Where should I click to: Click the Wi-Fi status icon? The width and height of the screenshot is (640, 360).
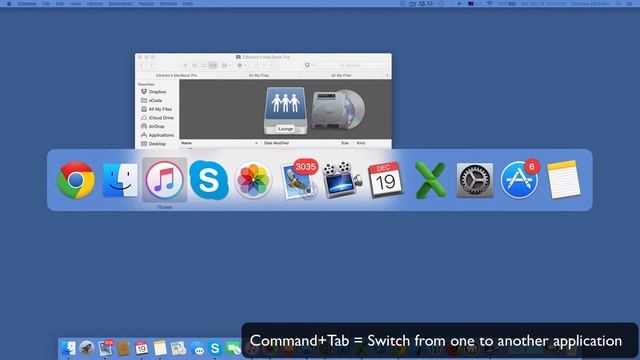(489, 4)
